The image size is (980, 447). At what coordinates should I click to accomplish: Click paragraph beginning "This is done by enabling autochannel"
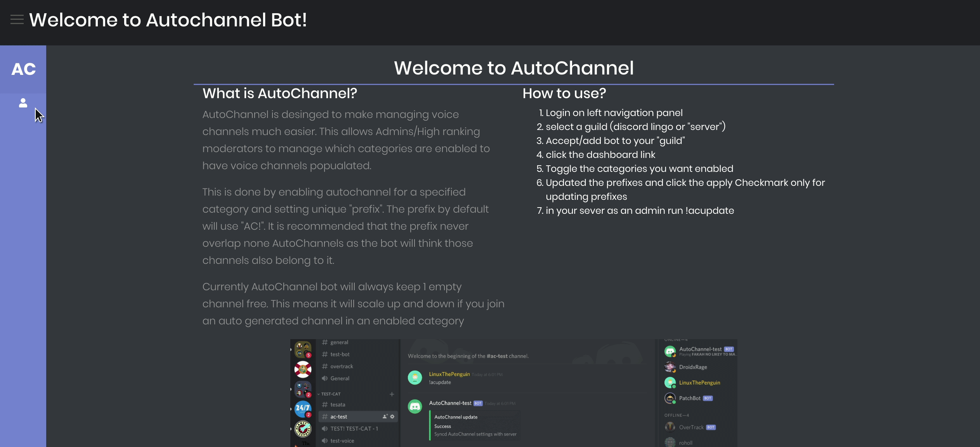click(x=345, y=226)
